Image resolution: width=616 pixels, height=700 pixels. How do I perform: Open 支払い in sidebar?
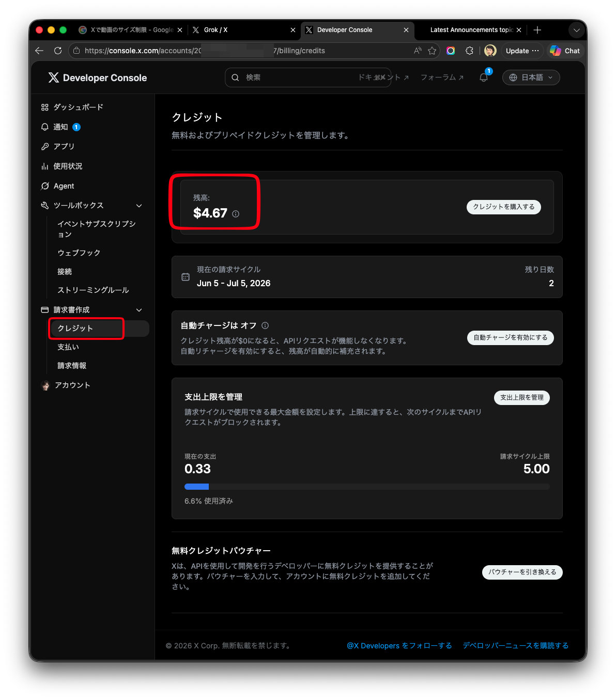tap(68, 347)
